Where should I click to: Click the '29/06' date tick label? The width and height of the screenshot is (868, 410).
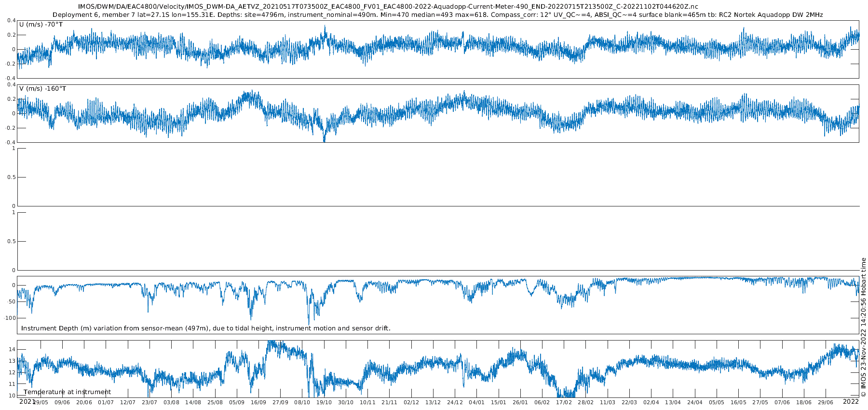[x=826, y=402]
